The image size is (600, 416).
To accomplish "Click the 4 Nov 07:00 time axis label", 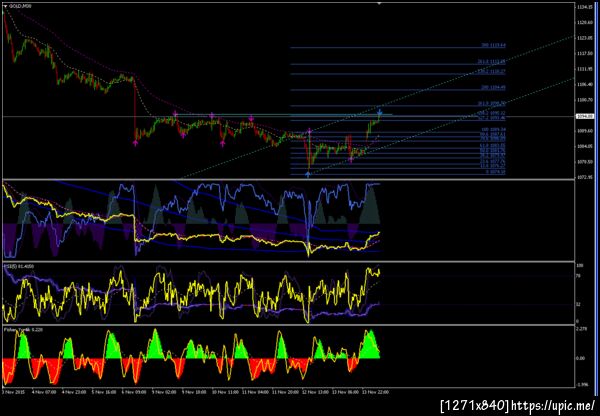I will pos(42,392).
